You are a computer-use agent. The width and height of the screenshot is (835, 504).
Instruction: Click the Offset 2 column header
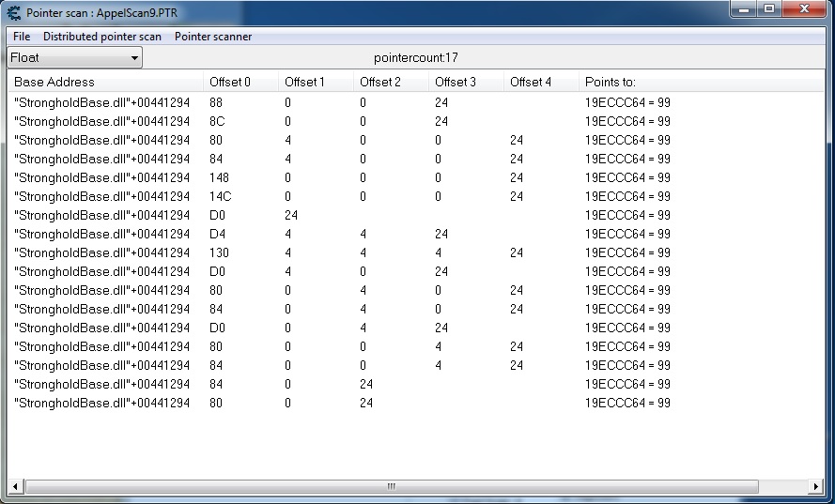379,83
